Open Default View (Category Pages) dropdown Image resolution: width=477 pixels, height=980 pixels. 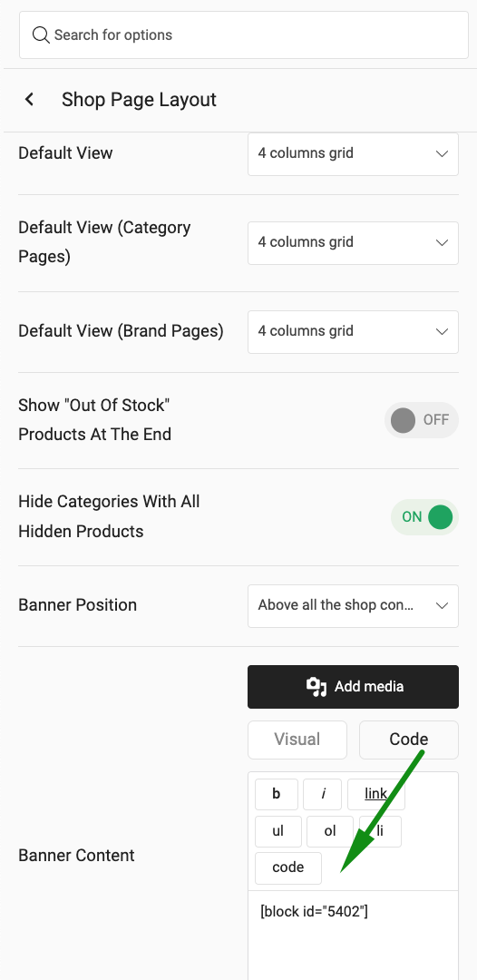pyautogui.click(x=353, y=242)
